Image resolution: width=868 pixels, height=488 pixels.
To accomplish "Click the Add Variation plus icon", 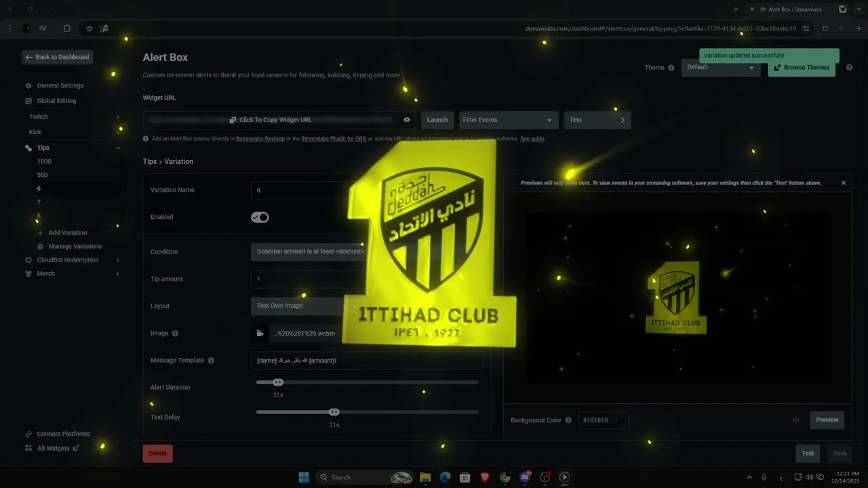I will point(40,232).
